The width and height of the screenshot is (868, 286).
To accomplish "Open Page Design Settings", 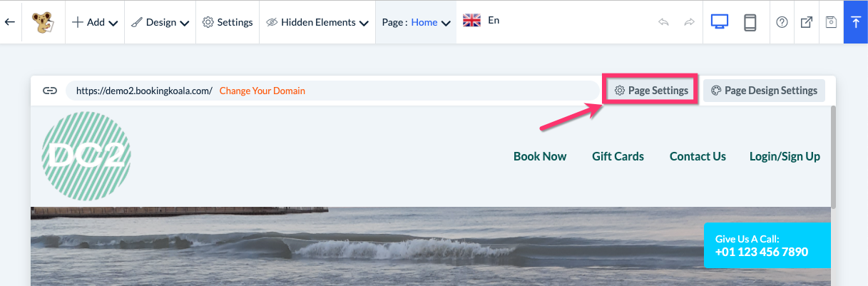I will coord(764,91).
